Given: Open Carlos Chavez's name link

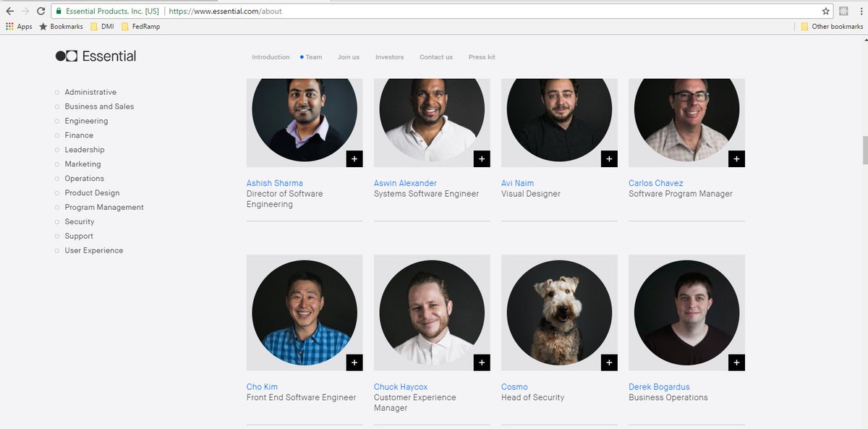Looking at the screenshot, I should pyautogui.click(x=656, y=183).
